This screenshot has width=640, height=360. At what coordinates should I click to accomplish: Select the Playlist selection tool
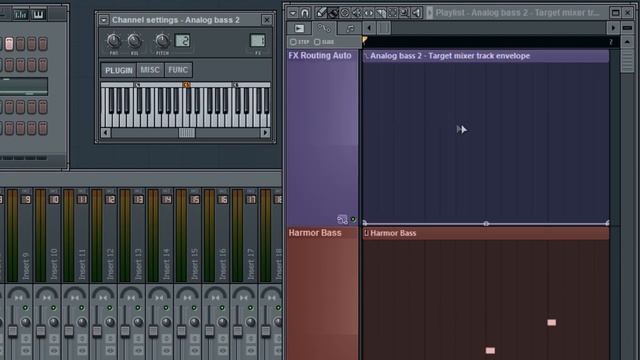(x=392, y=13)
